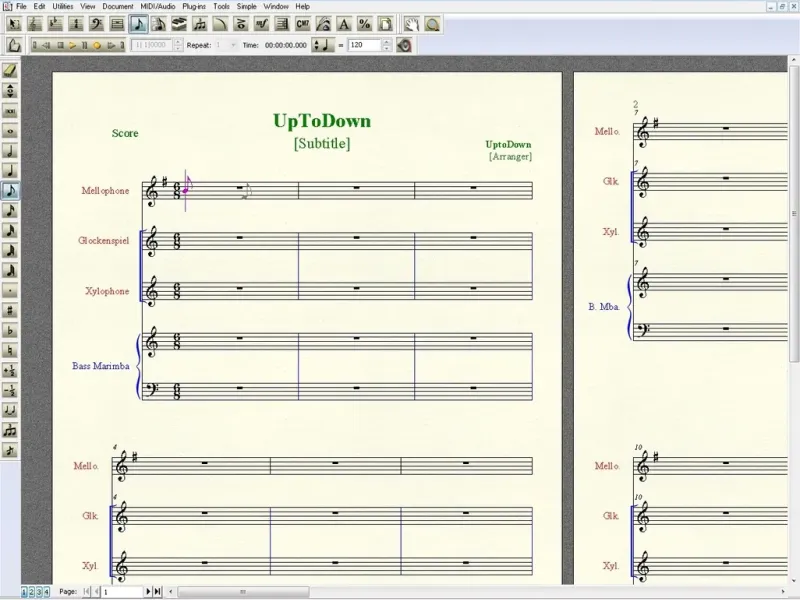Select the whole note duration
Image resolution: width=800 pixels, height=600 pixels.
pyautogui.click(x=10, y=131)
